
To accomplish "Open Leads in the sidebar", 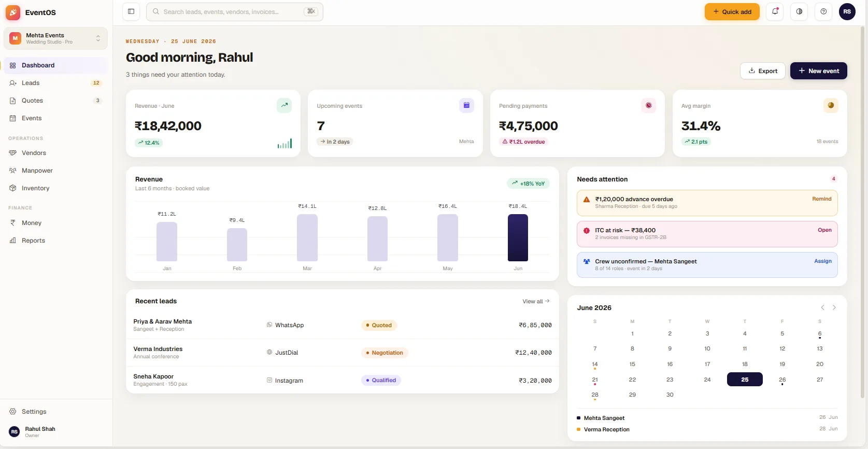I will [55, 83].
